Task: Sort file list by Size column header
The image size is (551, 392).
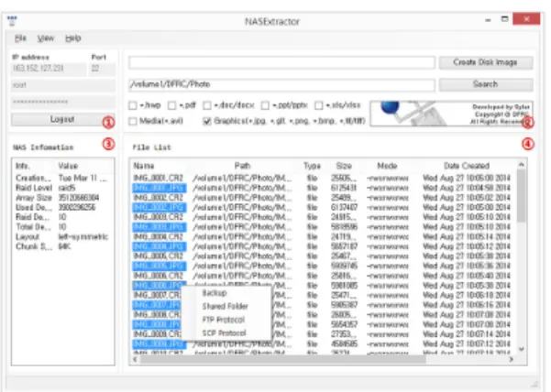Action: [344, 166]
